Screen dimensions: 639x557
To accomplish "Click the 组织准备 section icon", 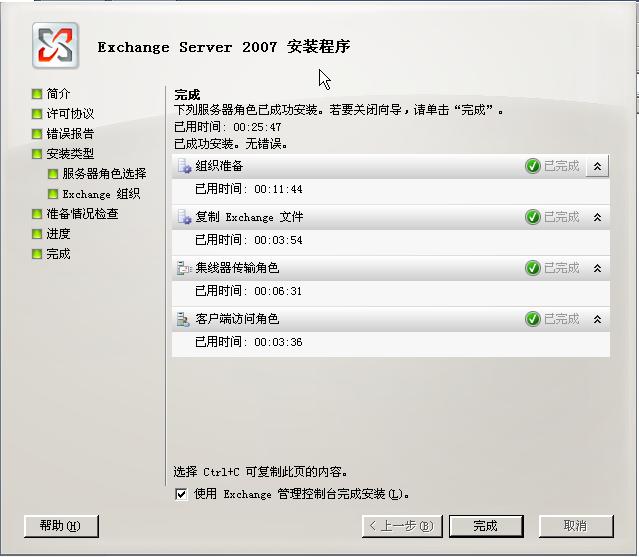I will tap(184, 166).
